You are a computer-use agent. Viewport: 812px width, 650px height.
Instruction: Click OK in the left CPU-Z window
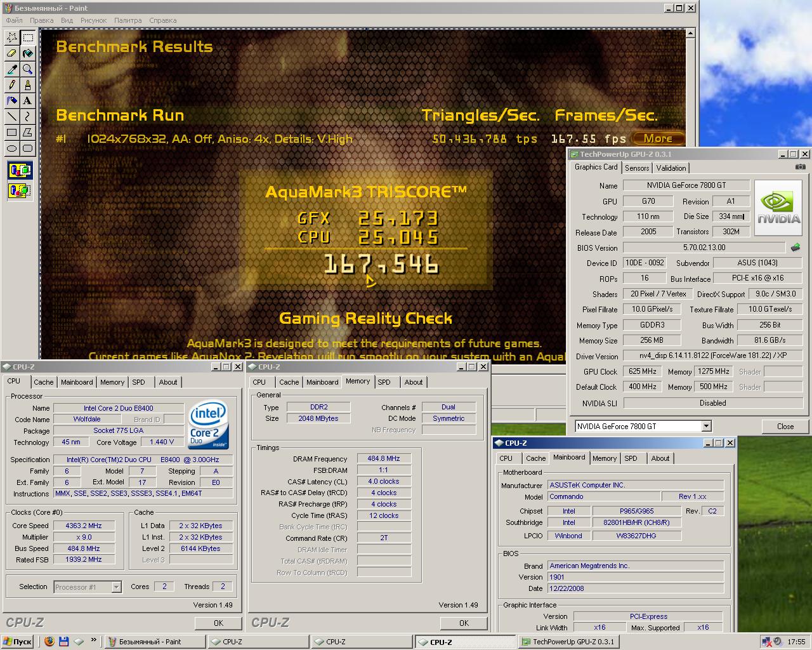click(218, 623)
